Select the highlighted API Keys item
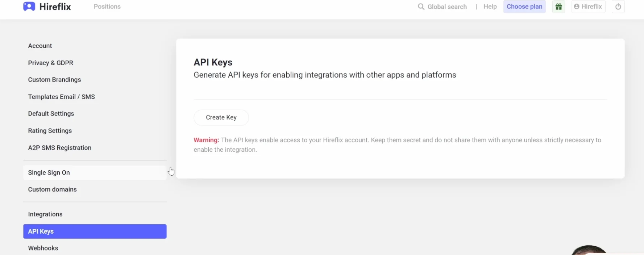The width and height of the screenshot is (644, 255). click(95, 231)
